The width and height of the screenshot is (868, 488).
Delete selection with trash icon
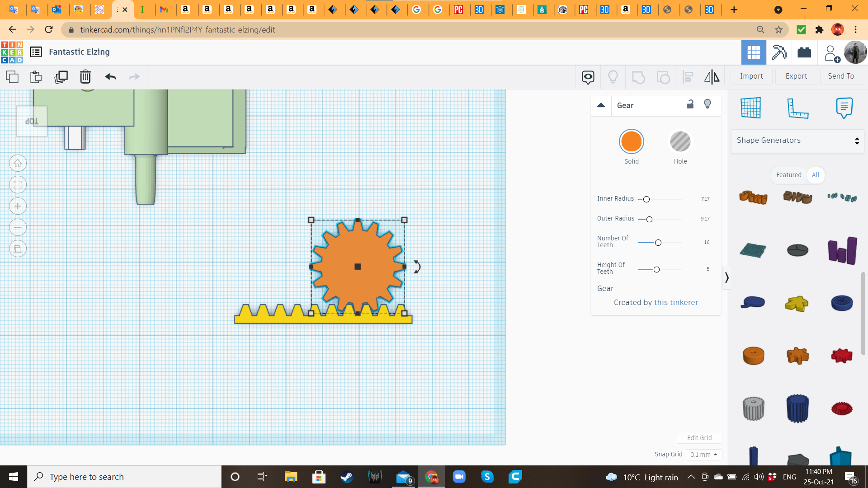[x=85, y=77]
